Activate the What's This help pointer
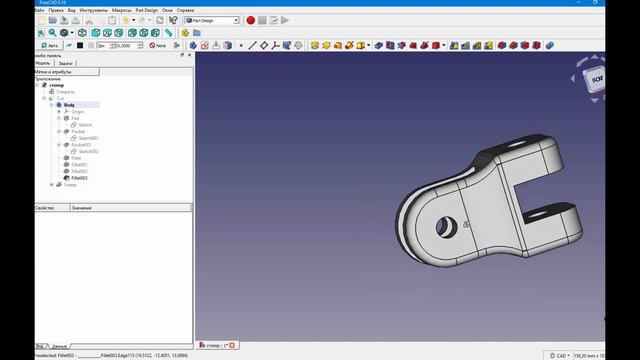640x360 pixels. click(173, 20)
